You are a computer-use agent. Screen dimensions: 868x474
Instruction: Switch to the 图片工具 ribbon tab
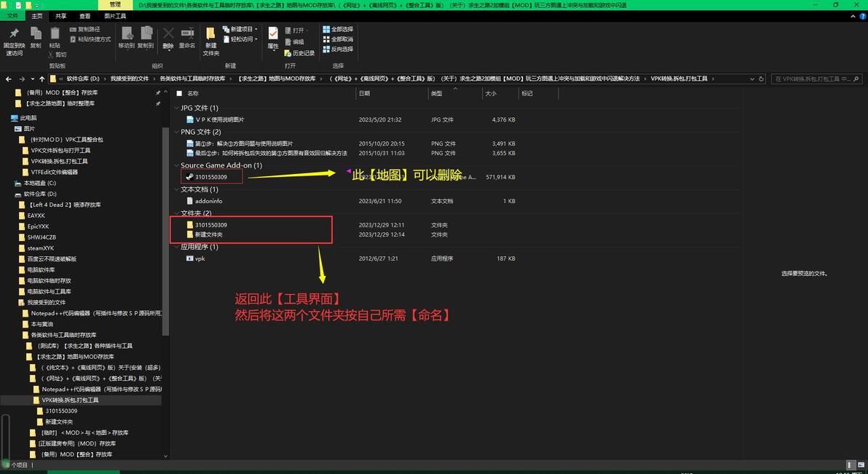tap(115, 16)
